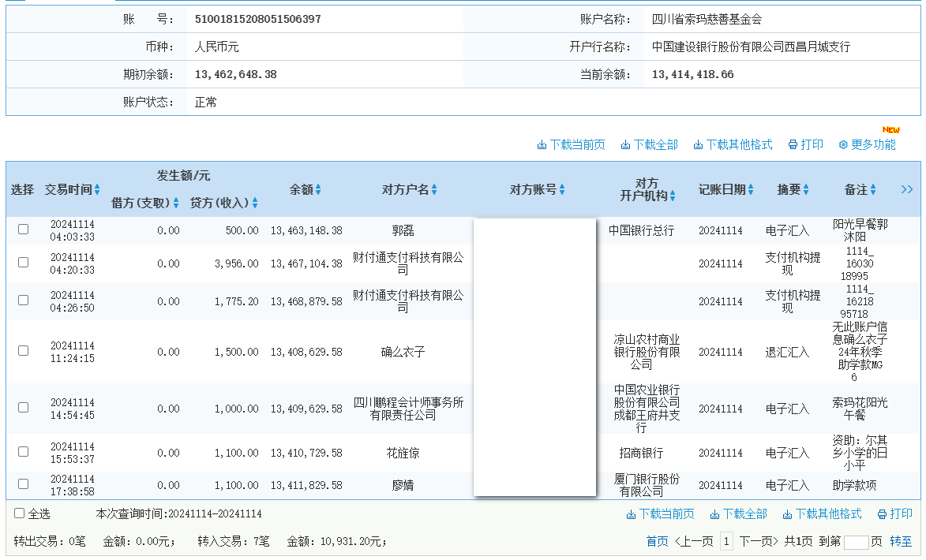The height and width of the screenshot is (560, 926).
Task: Sort by 余额 column arrows
Action: pos(318,189)
